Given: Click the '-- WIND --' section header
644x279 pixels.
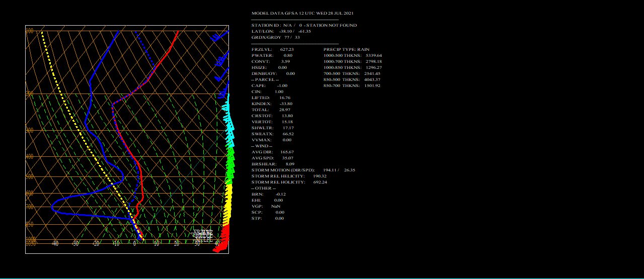Looking at the screenshot, I should [x=262, y=146].
